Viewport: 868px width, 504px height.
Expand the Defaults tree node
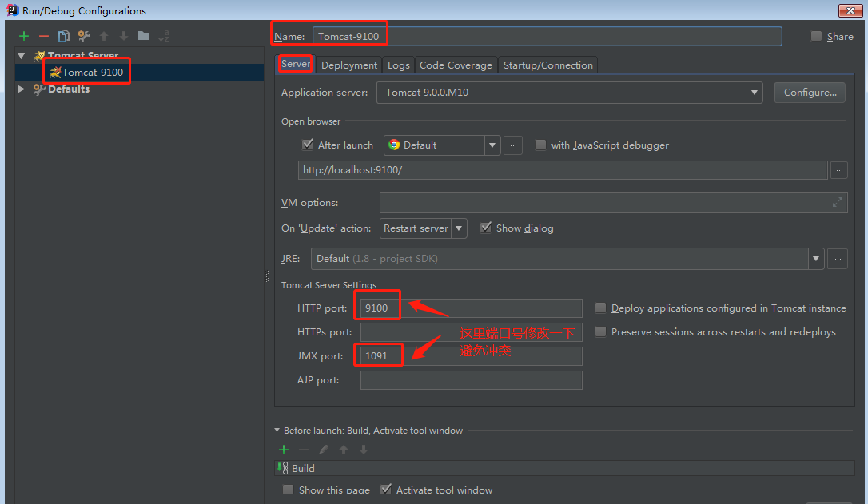click(22, 89)
